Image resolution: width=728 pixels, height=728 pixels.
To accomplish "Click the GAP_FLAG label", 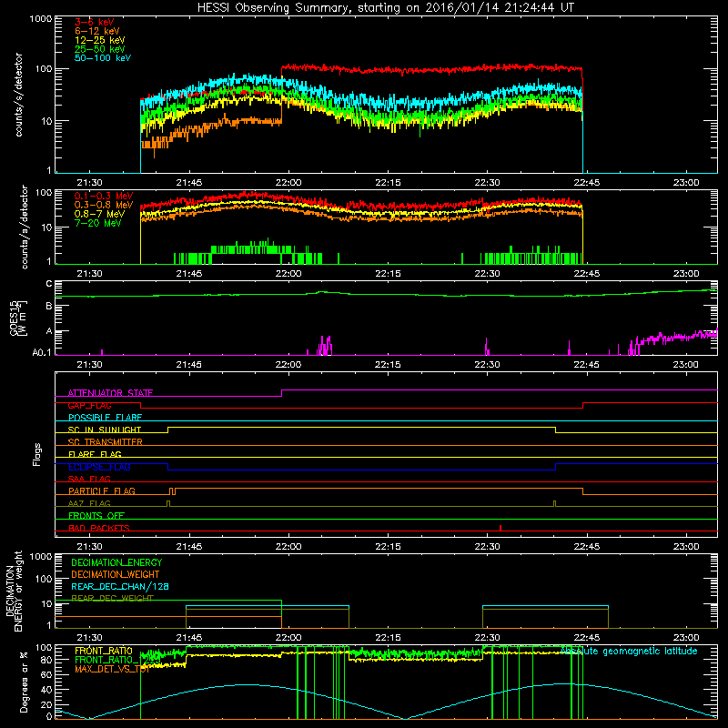I will coord(89,405).
